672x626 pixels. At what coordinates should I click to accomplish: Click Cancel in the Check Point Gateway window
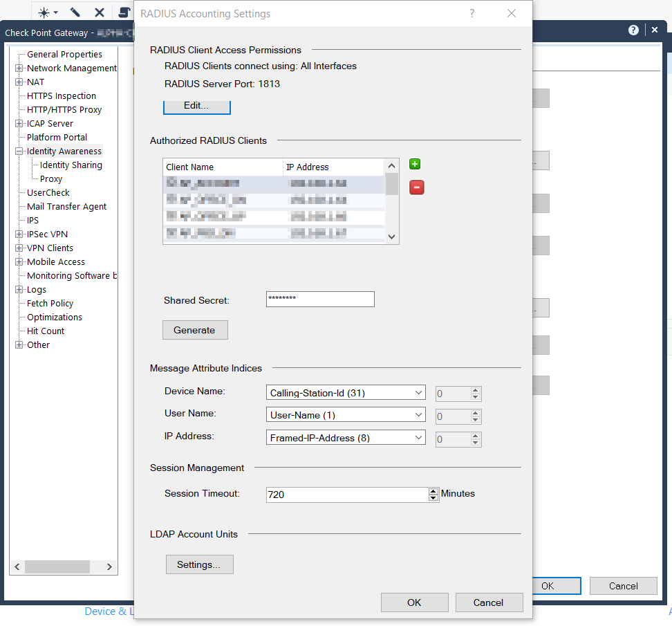click(x=624, y=586)
